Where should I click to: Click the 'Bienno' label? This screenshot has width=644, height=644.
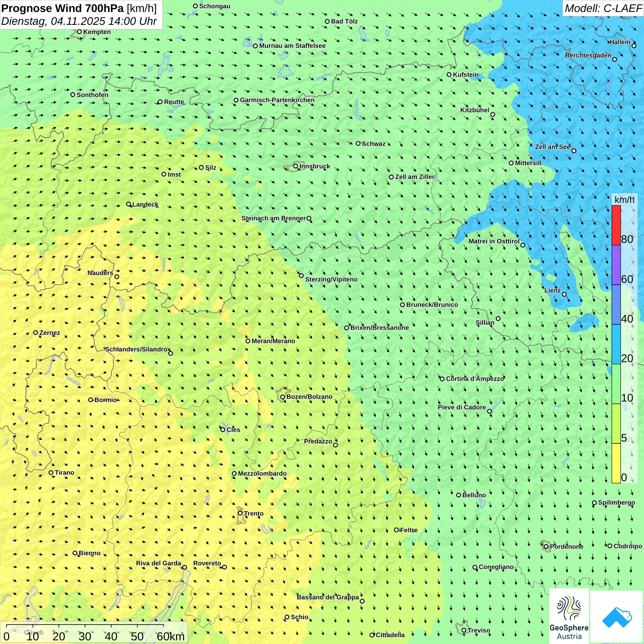click(89, 553)
